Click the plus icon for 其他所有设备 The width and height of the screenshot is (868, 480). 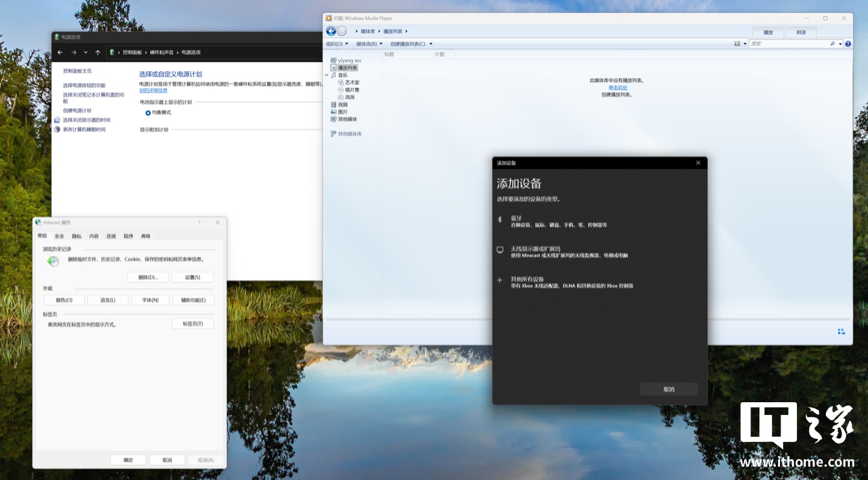tap(499, 280)
